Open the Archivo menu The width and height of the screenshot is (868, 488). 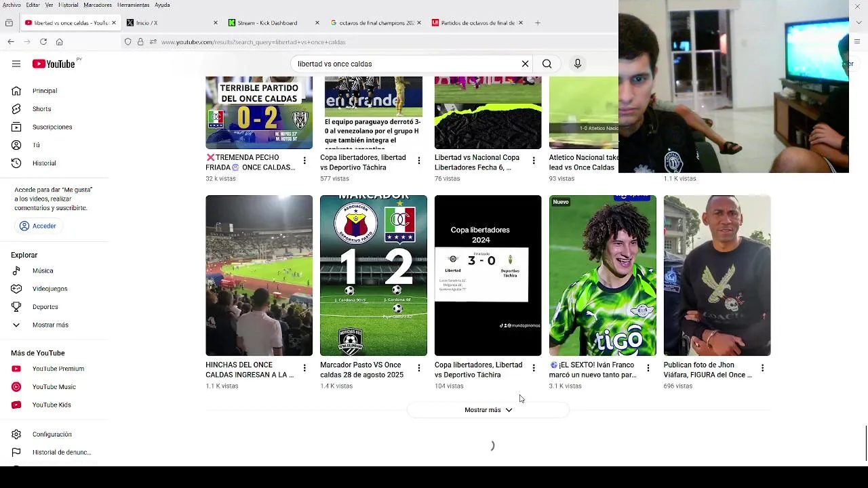[12, 5]
